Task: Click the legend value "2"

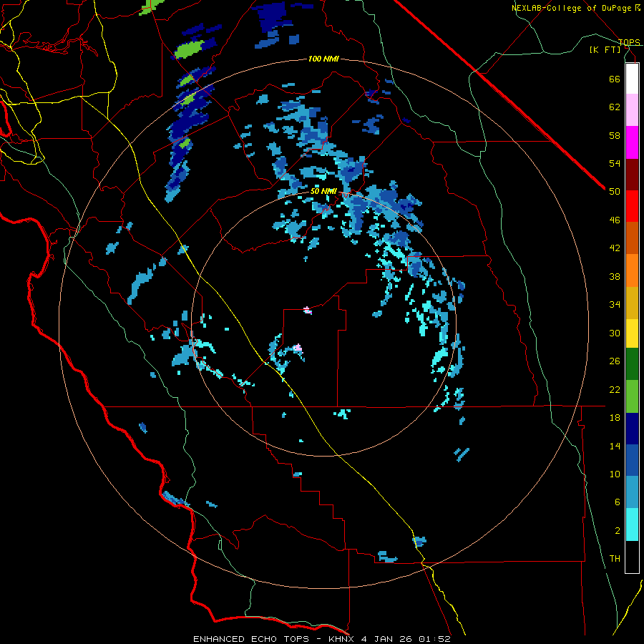Action: [x=618, y=531]
